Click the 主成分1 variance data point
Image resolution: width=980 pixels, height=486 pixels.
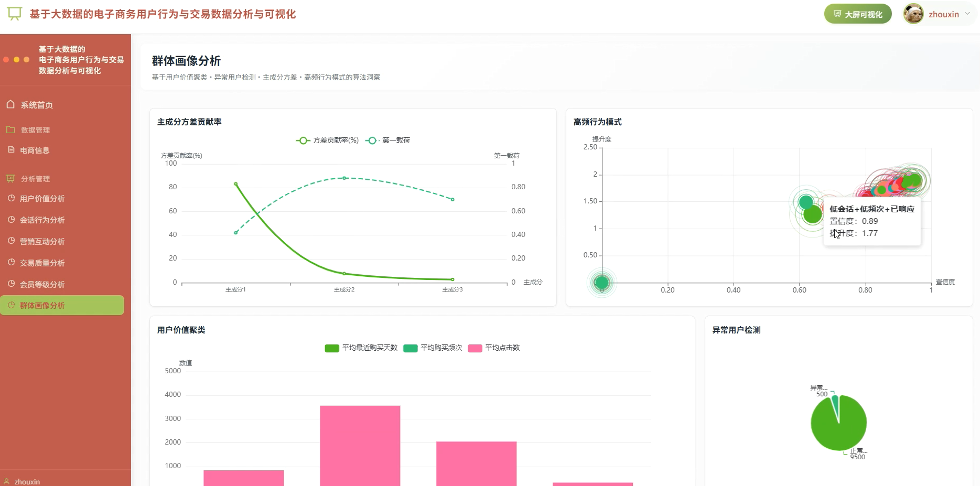(236, 184)
